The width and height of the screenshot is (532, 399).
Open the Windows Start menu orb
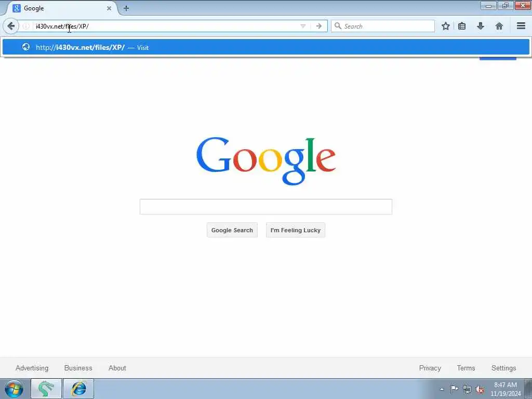(14, 389)
